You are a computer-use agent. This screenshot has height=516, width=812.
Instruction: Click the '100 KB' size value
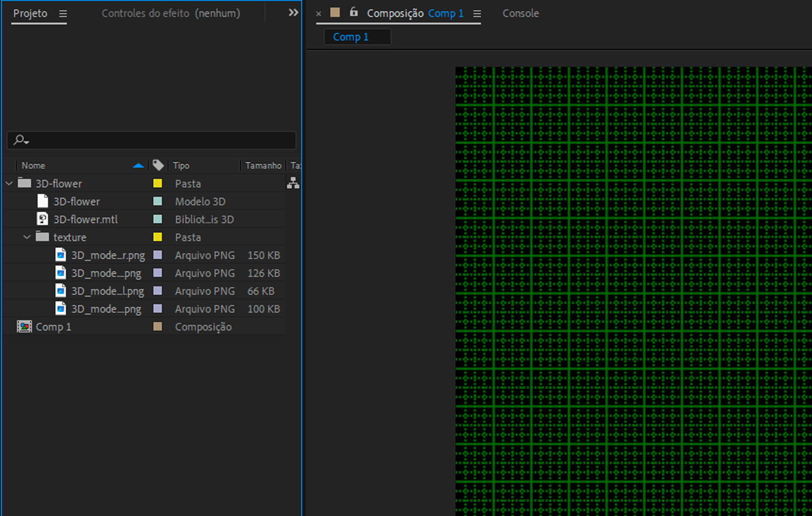[x=264, y=308]
